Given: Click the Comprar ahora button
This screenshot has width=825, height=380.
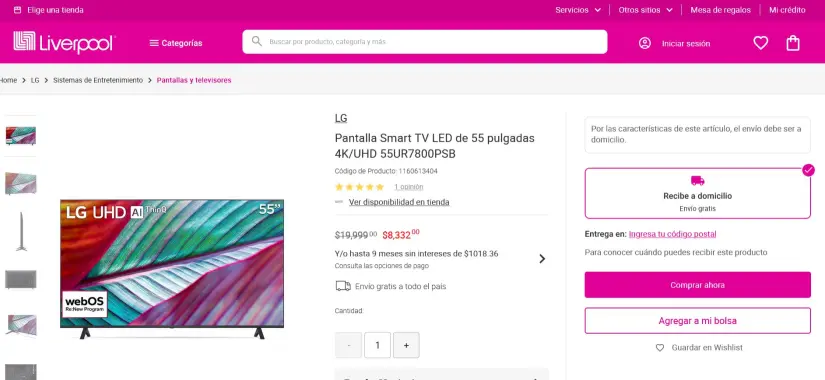Looking at the screenshot, I should tap(698, 285).
